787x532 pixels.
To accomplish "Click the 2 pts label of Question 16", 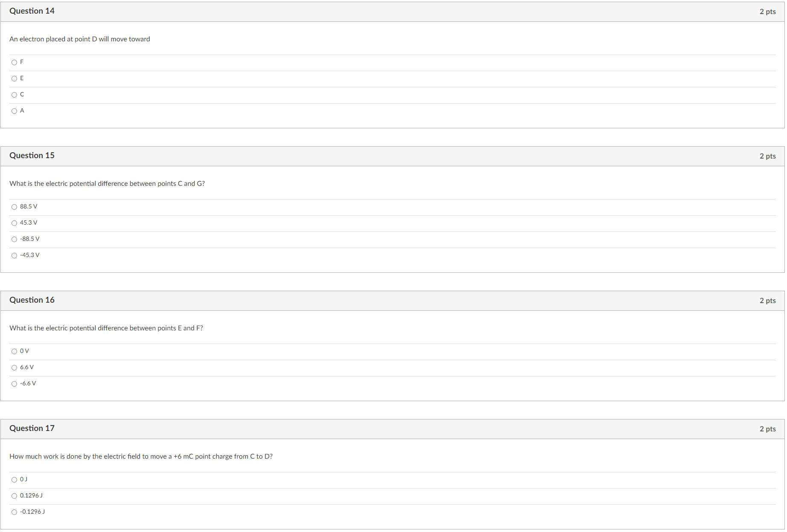I will pos(767,301).
